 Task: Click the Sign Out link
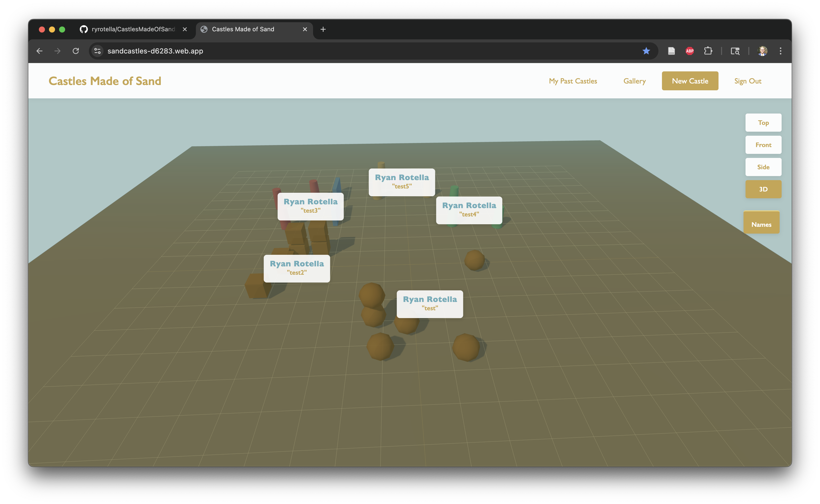(x=747, y=81)
